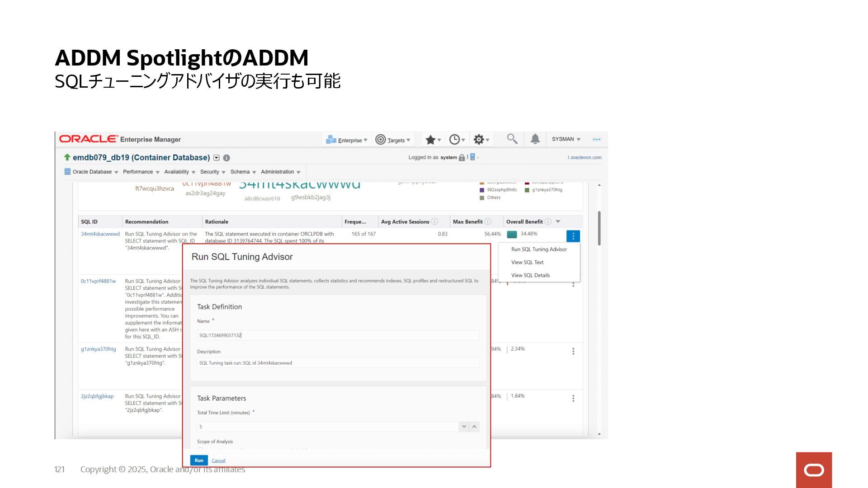Screen dimensions: 868x488
Task: Click the Others legend swatch
Action: coord(482,197)
